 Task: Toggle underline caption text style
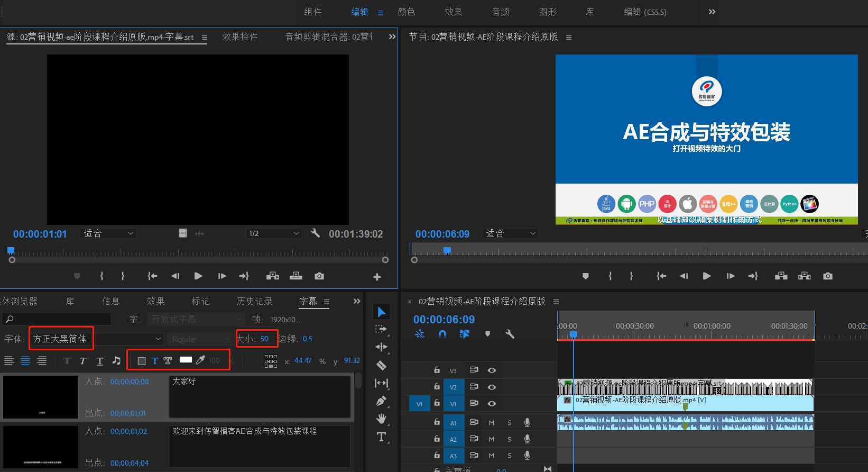click(x=99, y=361)
